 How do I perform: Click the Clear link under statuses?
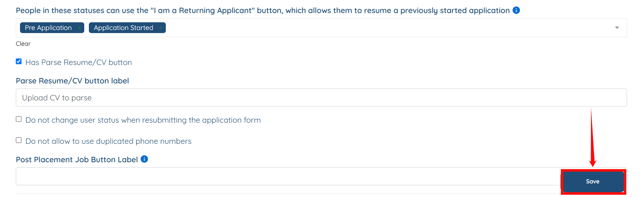(x=23, y=44)
